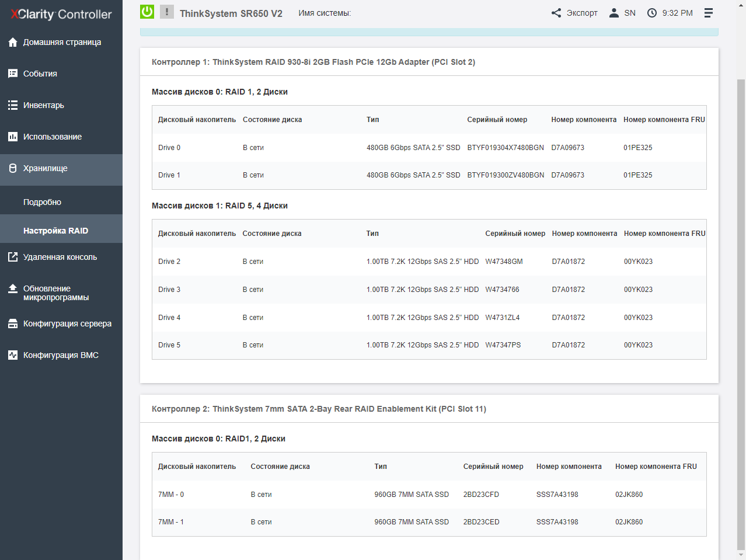Viewport: 746px width, 560px height.
Task: Click serial number W47347PS
Action: tap(503, 345)
